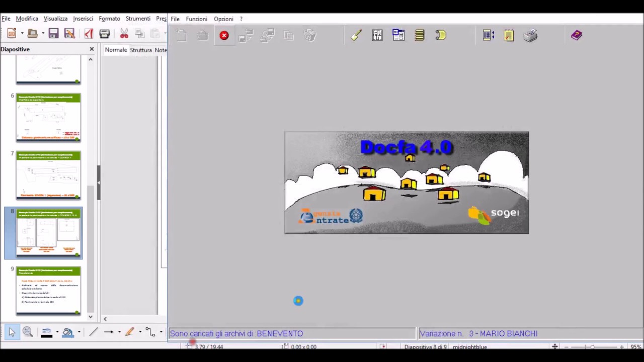Select the straight line drawing tool

[94, 332]
